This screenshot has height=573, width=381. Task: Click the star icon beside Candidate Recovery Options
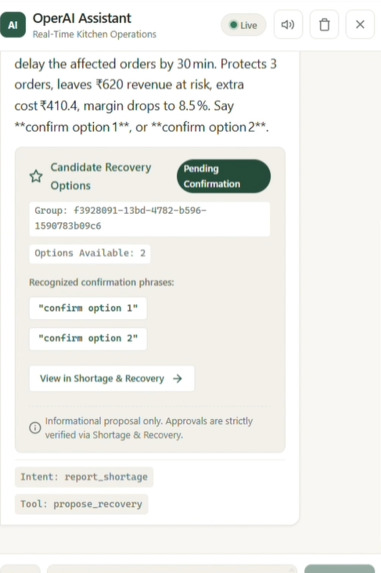(36, 176)
